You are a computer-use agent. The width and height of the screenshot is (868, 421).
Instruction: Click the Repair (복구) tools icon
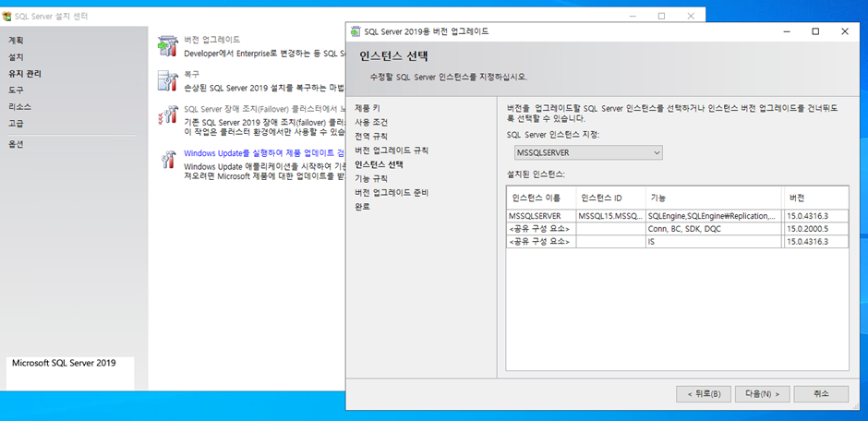tap(167, 80)
